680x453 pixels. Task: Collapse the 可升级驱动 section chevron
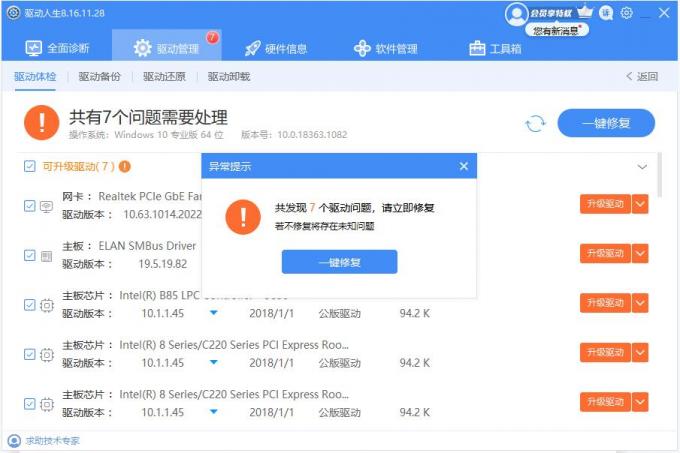point(642,167)
